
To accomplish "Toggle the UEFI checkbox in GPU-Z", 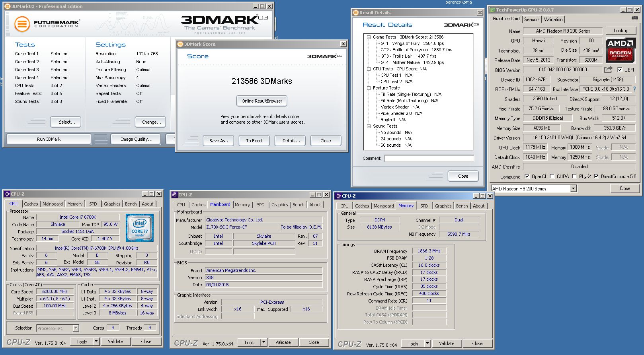I will coord(620,70).
